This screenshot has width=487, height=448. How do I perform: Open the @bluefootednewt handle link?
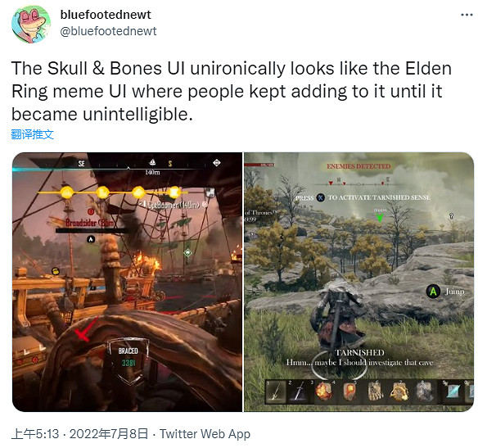tap(108, 31)
